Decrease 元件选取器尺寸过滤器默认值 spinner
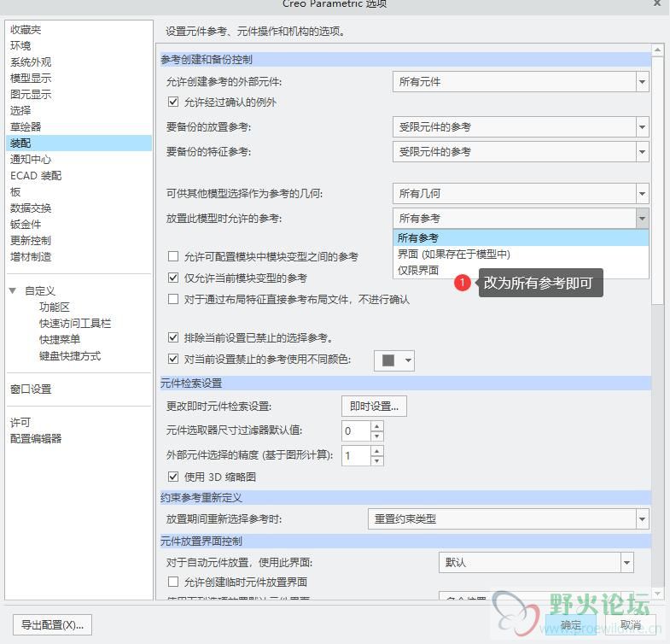This screenshot has height=644, width=670. click(376, 436)
